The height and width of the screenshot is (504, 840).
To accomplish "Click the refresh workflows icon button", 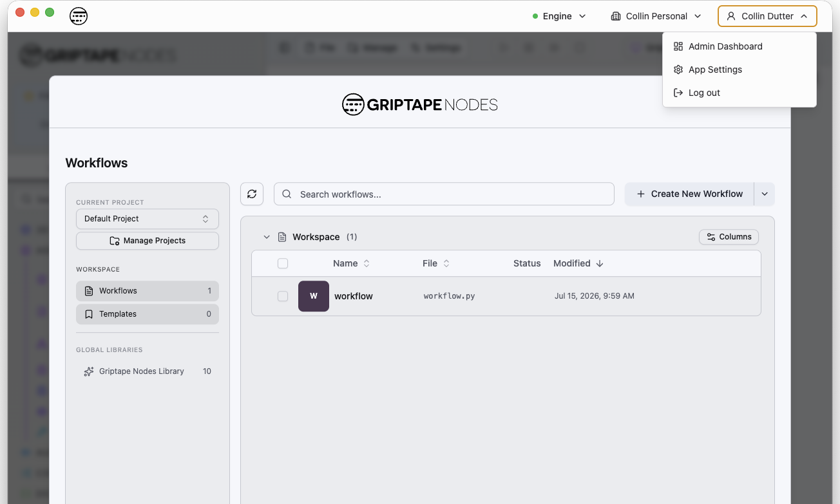I will pyautogui.click(x=252, y=194).
